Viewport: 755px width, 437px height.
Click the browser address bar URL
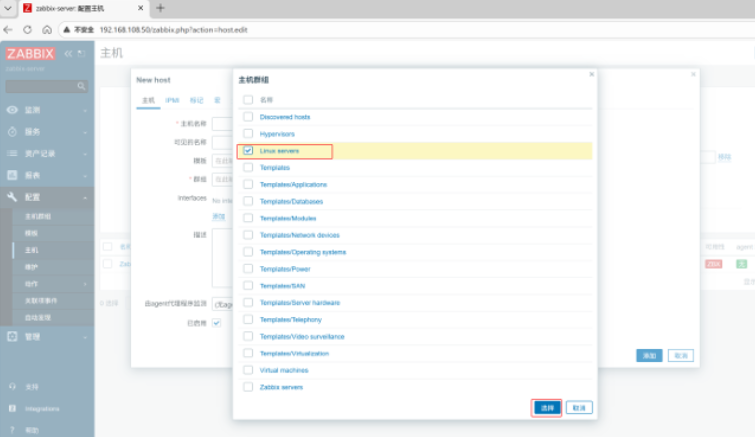click(x=173, y=30)
